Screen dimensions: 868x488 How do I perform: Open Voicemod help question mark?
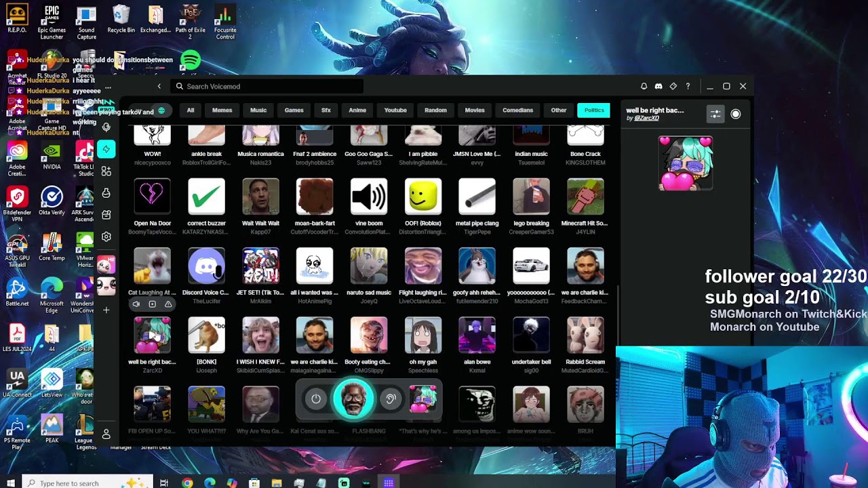688,86
